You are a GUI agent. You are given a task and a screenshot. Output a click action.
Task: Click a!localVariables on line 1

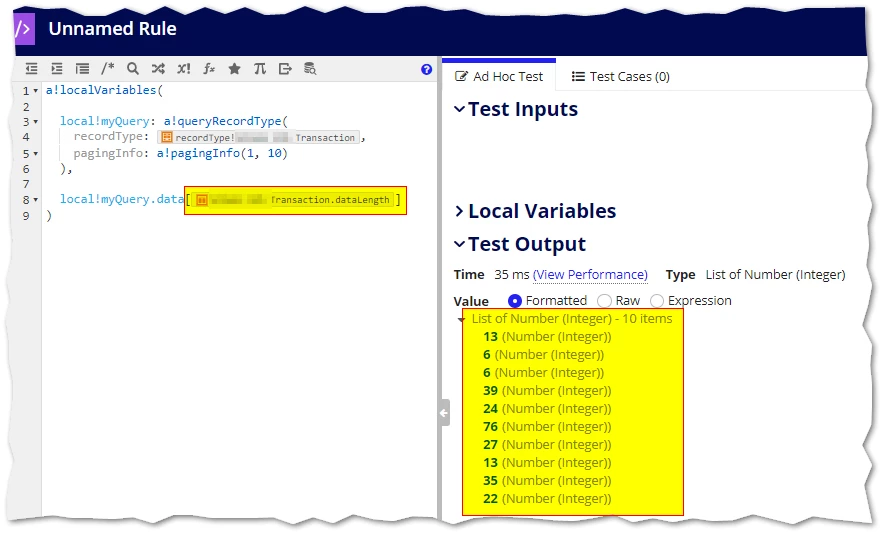point(101,90)
